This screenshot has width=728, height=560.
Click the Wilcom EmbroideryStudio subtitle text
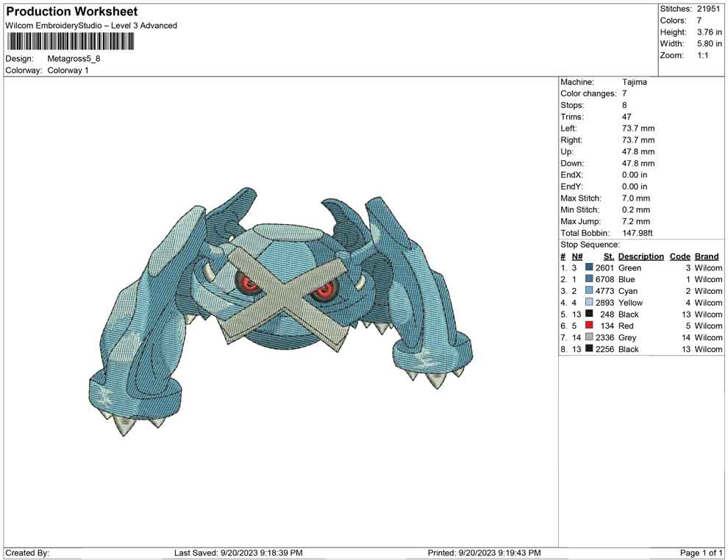tap(91, 26)
